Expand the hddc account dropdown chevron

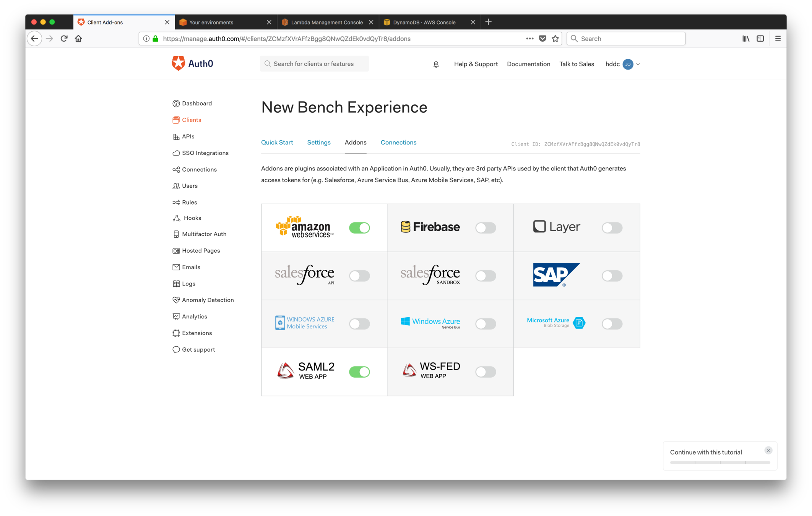pos(638,64)
